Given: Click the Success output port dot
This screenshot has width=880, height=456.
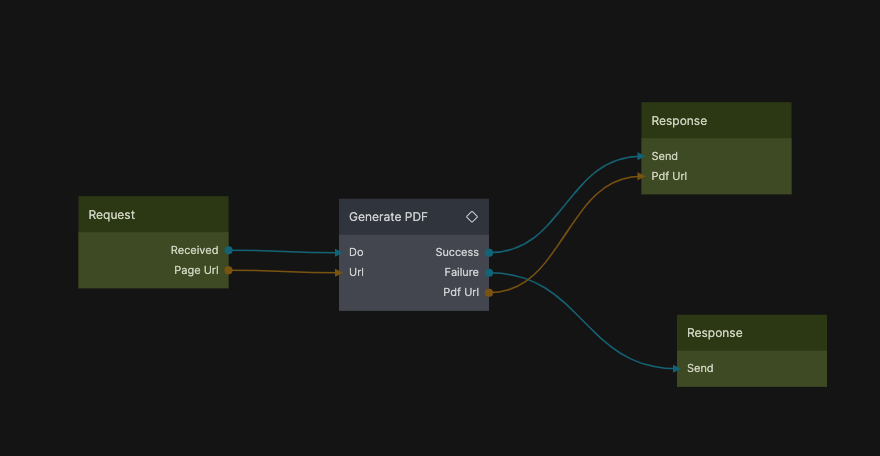Looking at the screenshot, I should tap(489, 252).
